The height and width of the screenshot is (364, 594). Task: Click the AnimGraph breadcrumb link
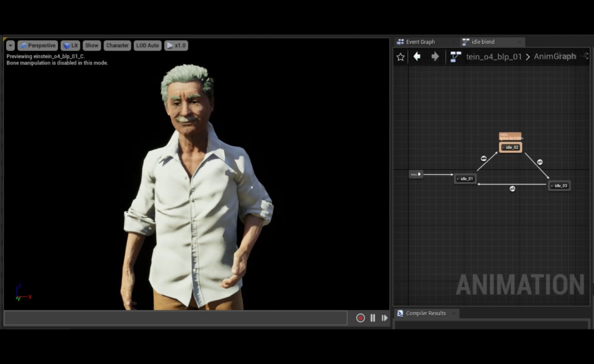point(555,56)
